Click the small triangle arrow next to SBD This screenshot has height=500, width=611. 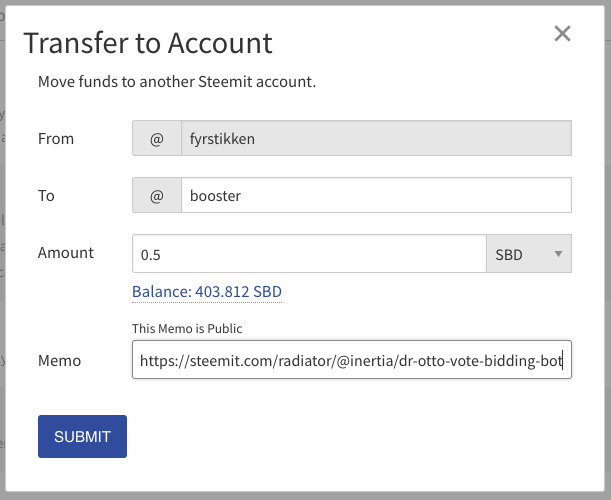[x=558, y=254]
